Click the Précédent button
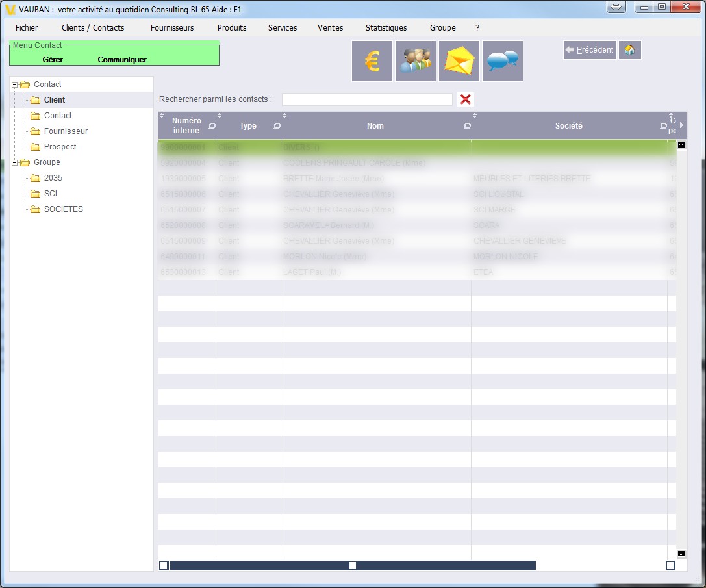The height and width of the screenshot is (588, 706). [x=589, y=50]
